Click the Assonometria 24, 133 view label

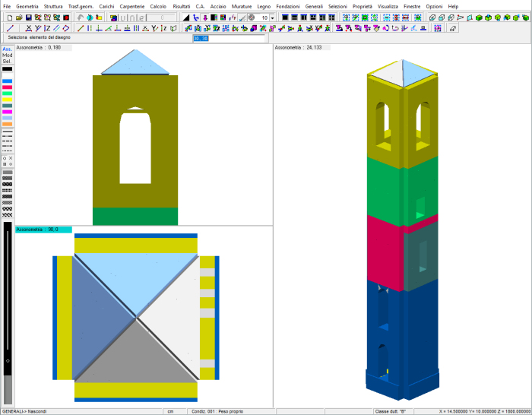[x=297, y=47]
